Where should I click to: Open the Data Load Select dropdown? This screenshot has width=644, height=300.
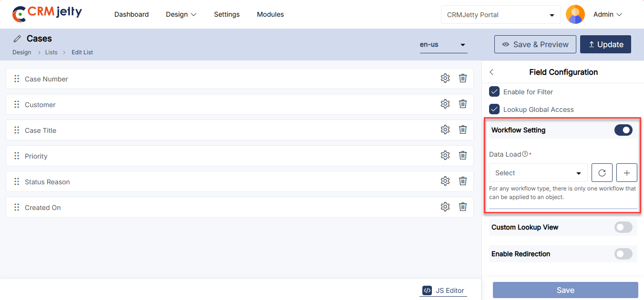tap(538, 173)
